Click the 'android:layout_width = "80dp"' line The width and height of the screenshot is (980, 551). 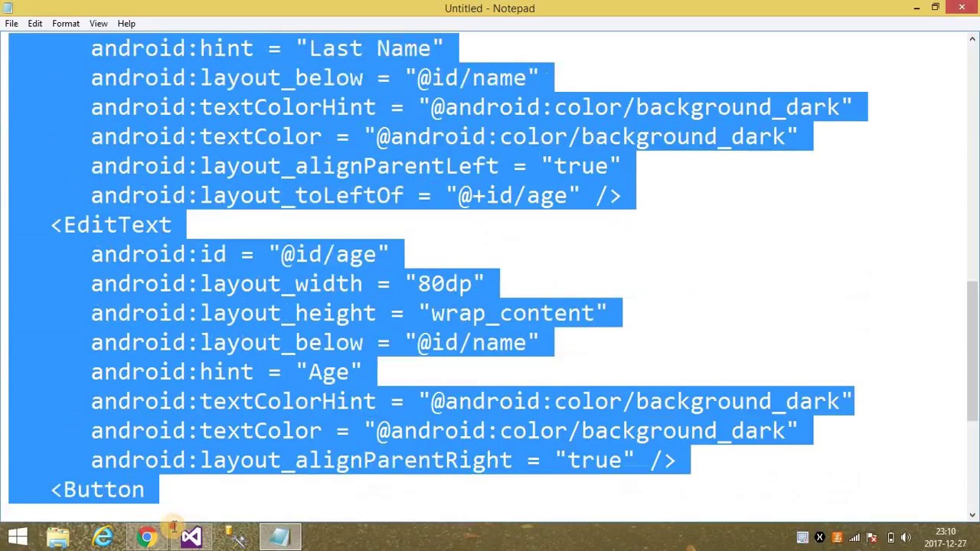[287, 284]
